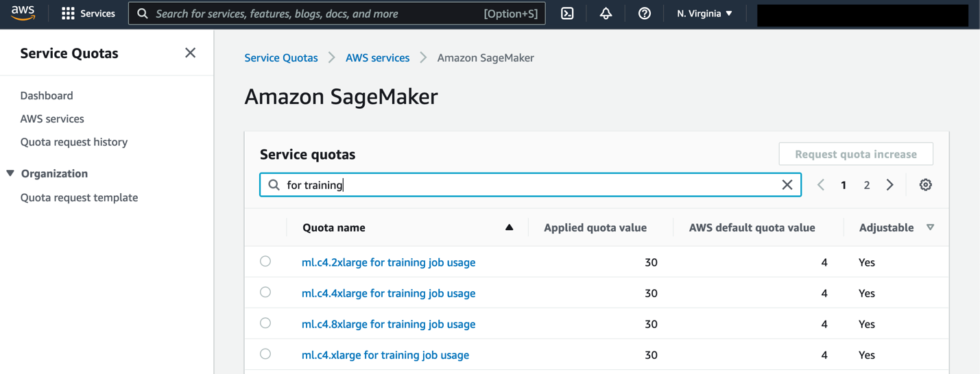Sort by the Adjustable column arrow
This screenshot has width=980, height=374.
click(x=930, y=227)
